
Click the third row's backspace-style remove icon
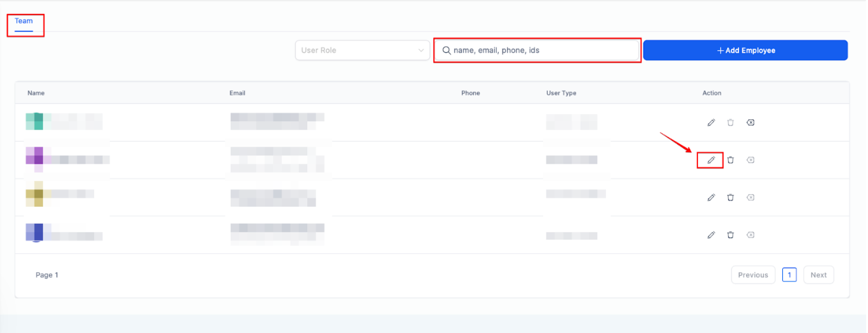point(750,197)
